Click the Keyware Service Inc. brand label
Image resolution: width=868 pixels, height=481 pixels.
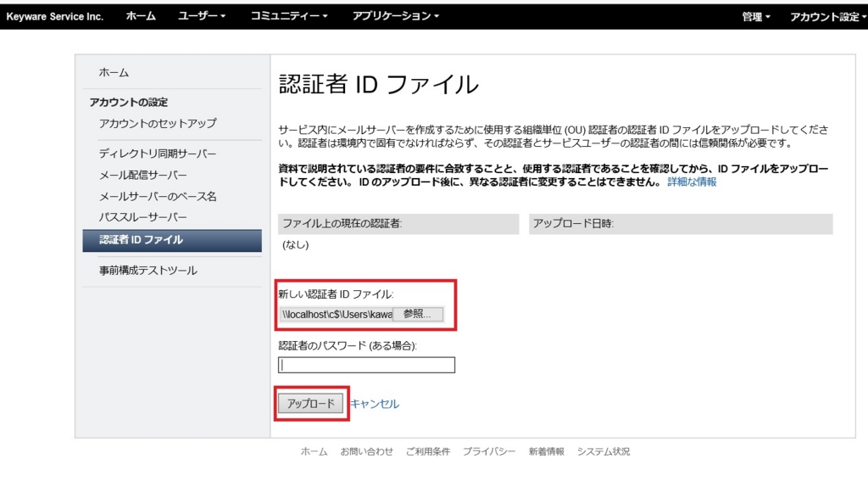click(x=55, y=17)
